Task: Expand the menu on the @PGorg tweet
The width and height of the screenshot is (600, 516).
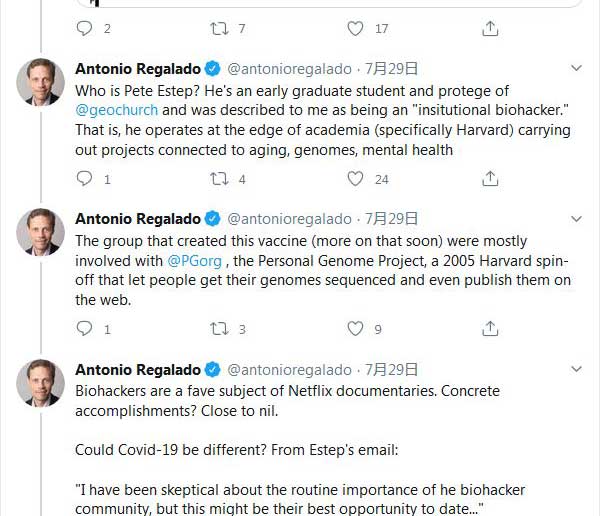Action: coord(576,219)
